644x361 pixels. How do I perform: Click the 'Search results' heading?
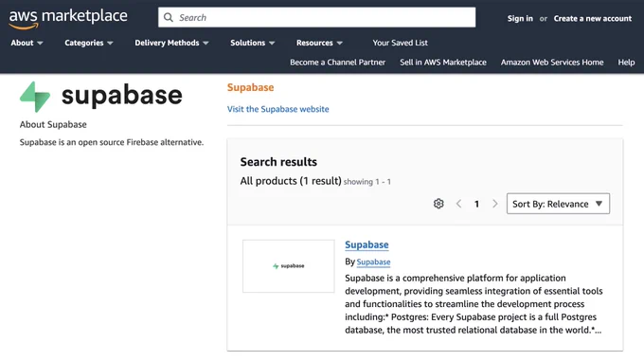(x=278, y=162)
